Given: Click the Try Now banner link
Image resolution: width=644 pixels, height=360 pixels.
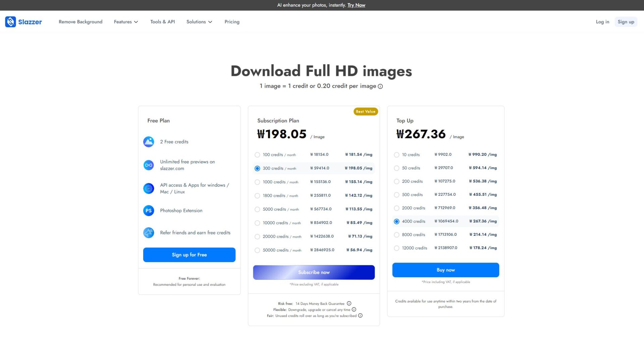Looking at the screenshot, I should 356,5.
